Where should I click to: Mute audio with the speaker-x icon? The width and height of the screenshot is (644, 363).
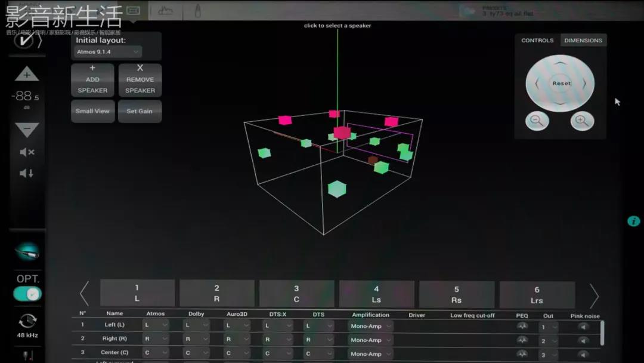(27, 152)
